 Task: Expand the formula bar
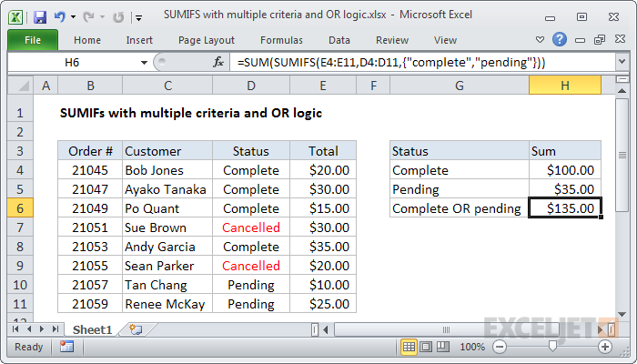coord(620,62)
